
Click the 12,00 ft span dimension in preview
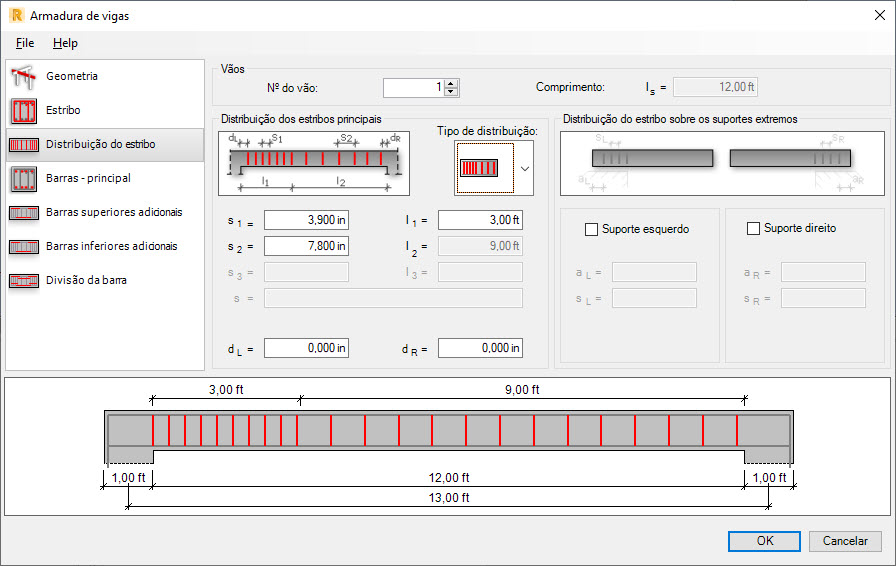[x=449, y=478]
